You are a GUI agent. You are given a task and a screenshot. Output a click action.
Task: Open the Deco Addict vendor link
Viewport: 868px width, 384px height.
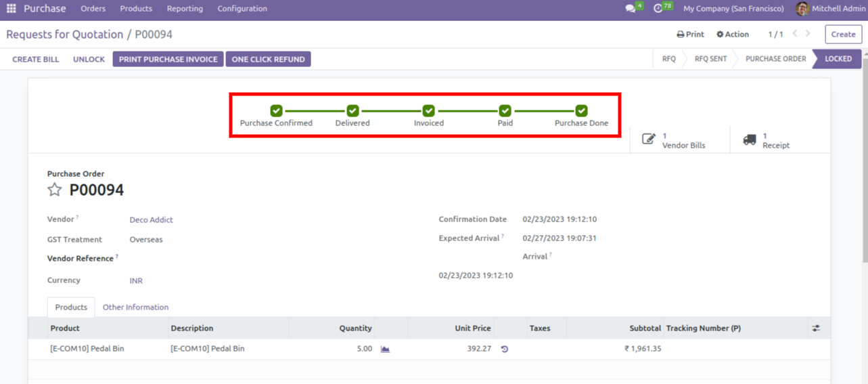click(x=151, y=220)
